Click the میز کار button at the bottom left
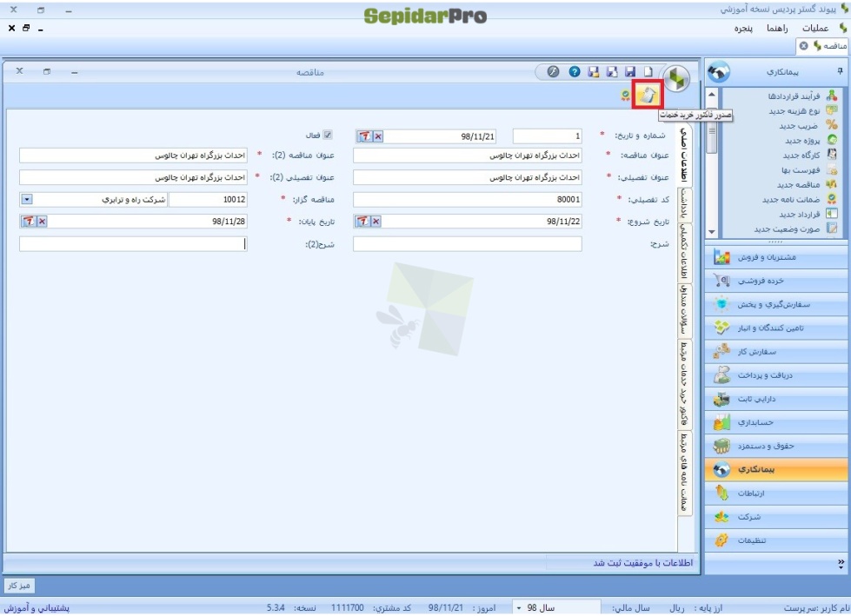 (19, 586)
